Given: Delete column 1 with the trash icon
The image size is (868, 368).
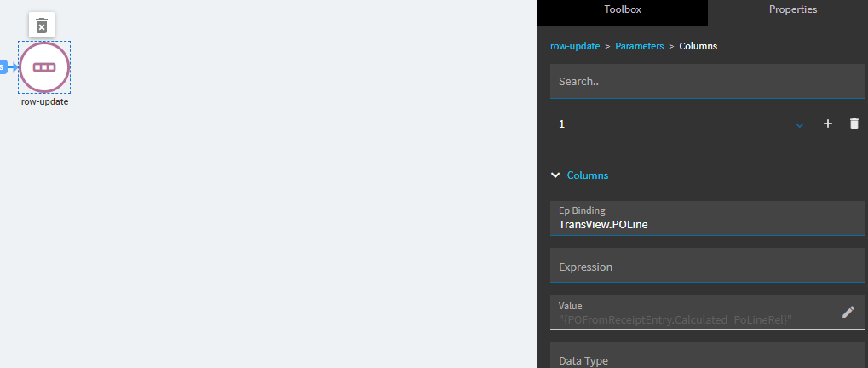Looking at the screenshot, I should [x=854, y=124].
